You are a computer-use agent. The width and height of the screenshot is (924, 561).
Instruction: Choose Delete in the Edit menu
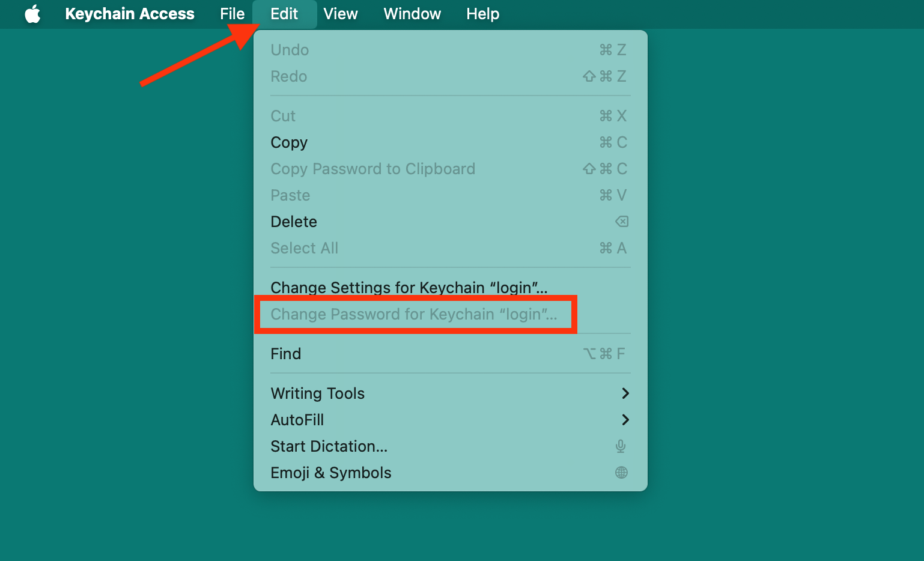(294, 222)
